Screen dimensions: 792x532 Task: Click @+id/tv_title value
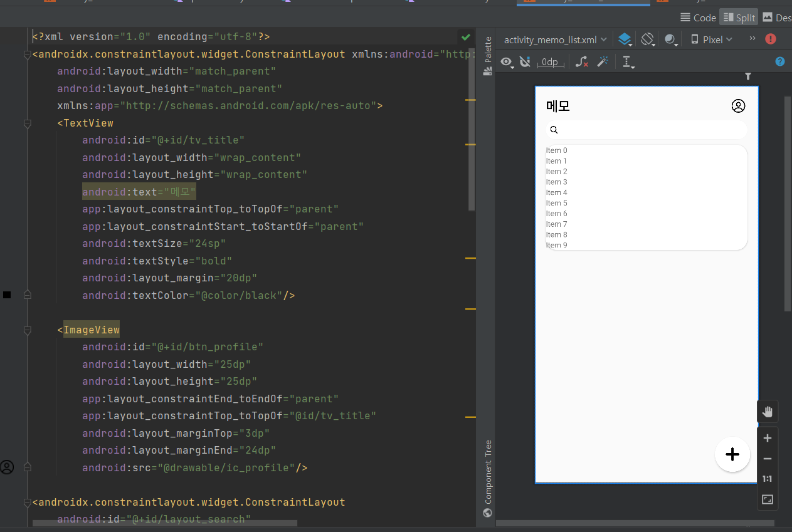coord(198,140)
